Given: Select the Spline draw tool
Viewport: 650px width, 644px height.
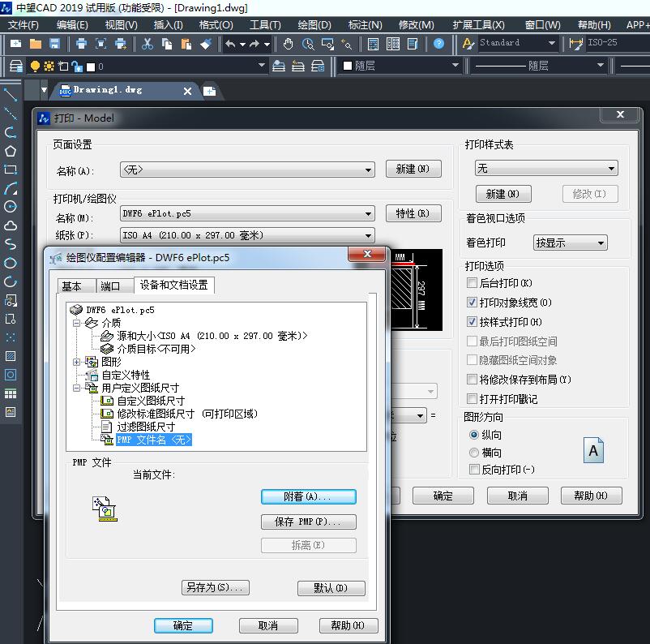Looking at the screenshot, I should [x=11, y=244].
